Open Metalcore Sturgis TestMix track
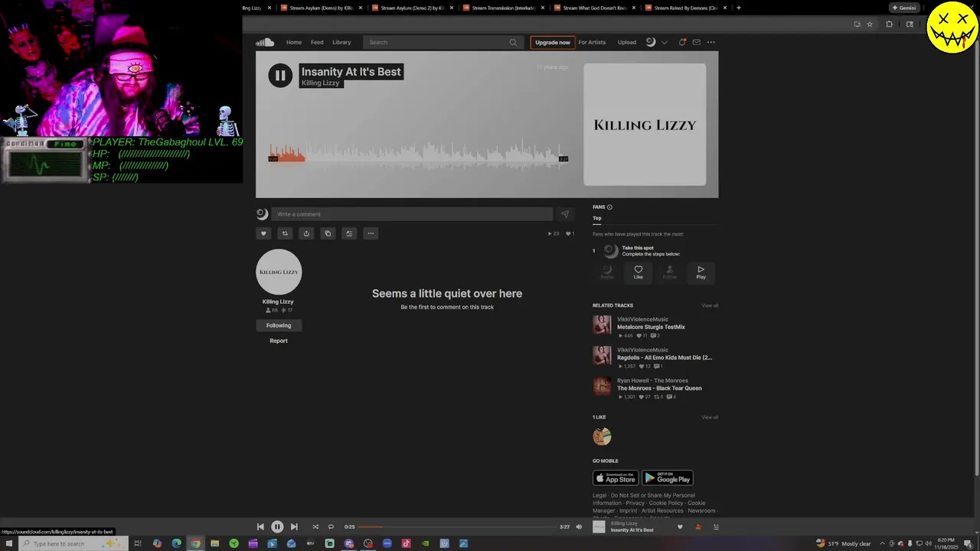 tap(651, 327)
